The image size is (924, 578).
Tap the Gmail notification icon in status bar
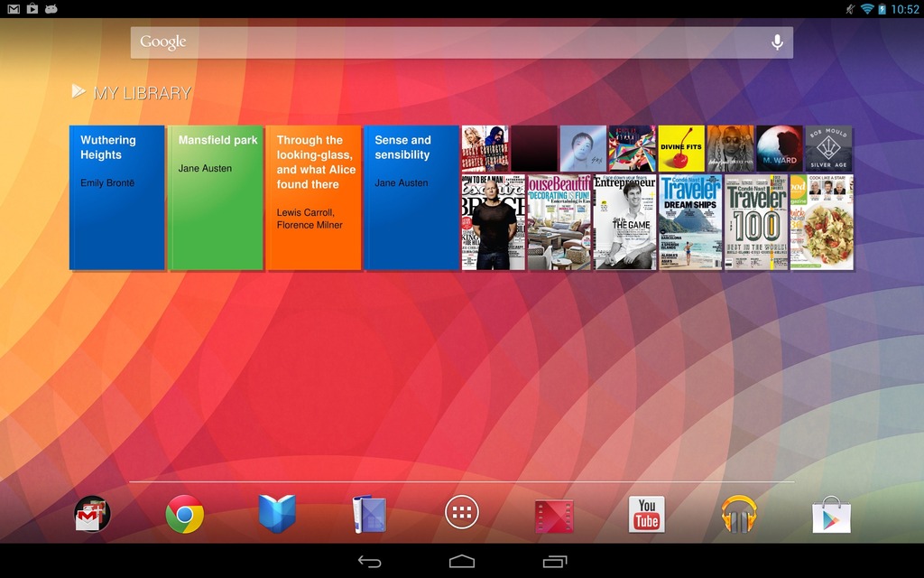[x=14, y=9]
